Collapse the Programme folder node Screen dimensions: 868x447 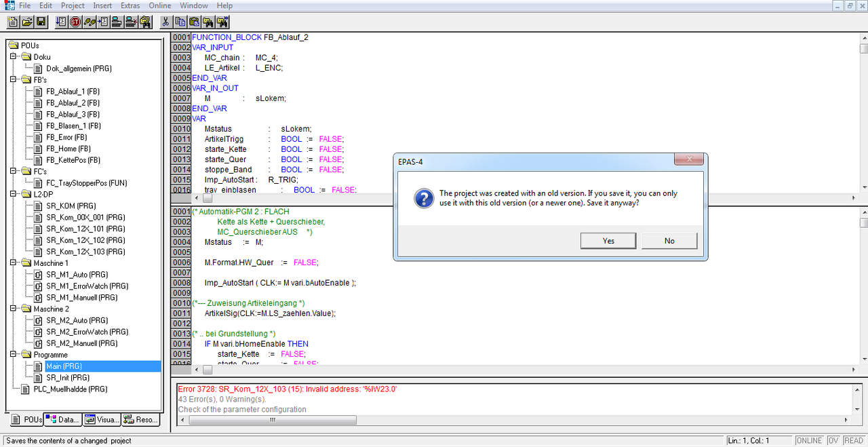click(14, 355)
